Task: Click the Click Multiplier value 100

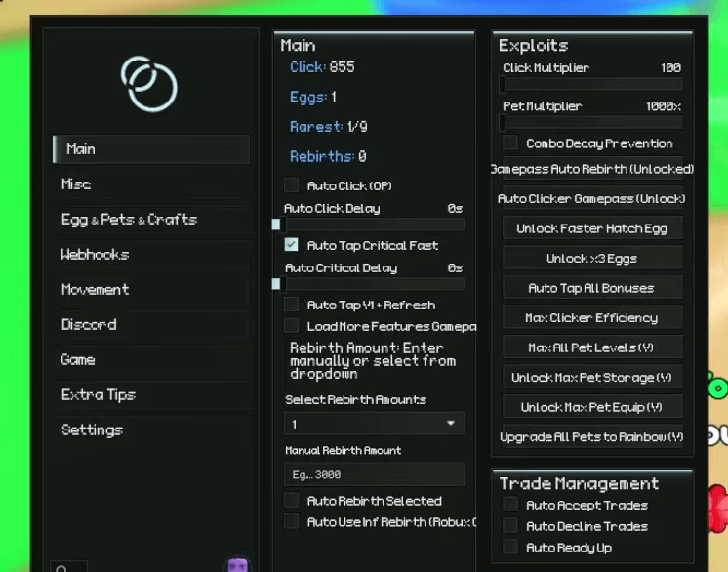Action: pos(670,67)
